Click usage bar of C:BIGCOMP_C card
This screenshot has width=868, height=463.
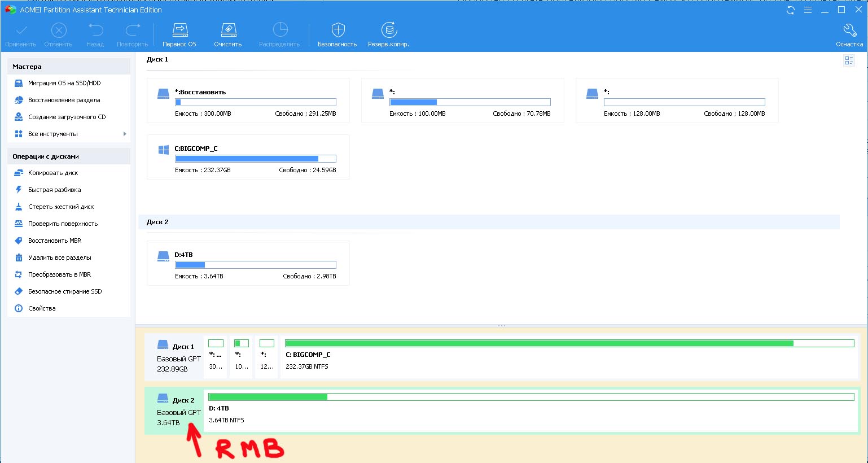[256, 159]
